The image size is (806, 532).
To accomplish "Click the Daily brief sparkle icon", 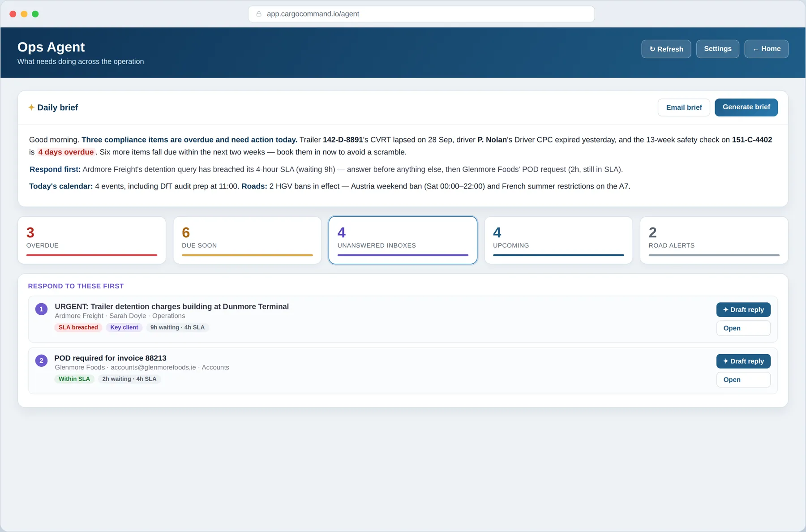I will tap(31, 107).
